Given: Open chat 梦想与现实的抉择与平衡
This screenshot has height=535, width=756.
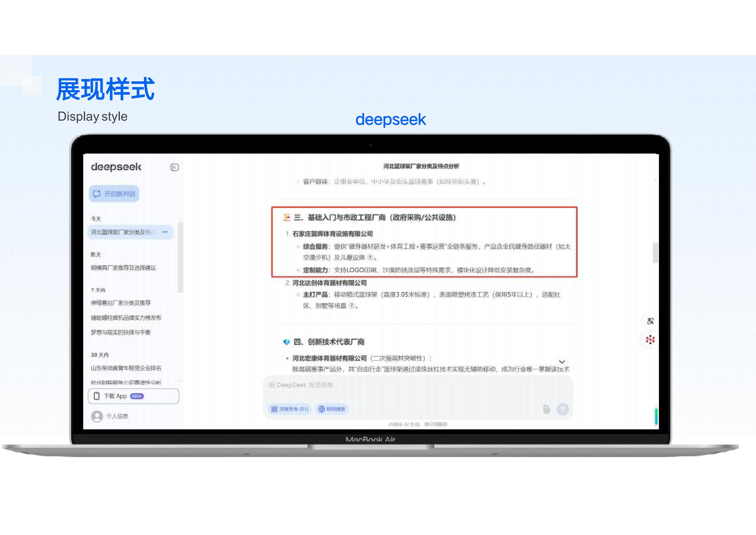Looking at the screenshot, I should pyautogui.click(x=121, y=332).
